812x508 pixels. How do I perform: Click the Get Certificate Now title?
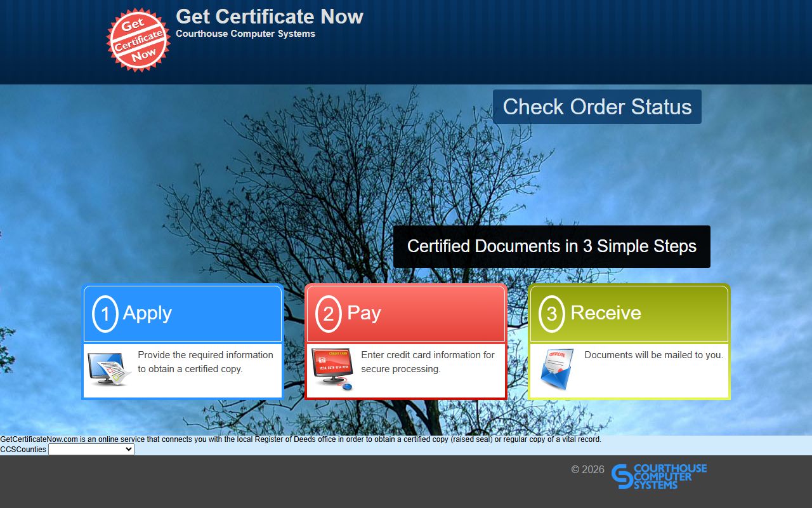(270, 17)
